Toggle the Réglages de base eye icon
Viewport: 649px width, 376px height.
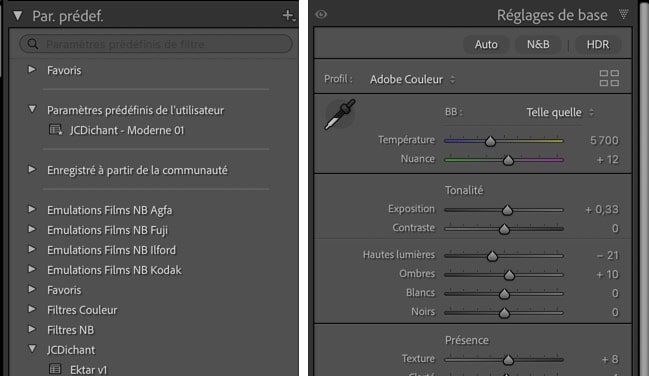[x=321, y=14]
